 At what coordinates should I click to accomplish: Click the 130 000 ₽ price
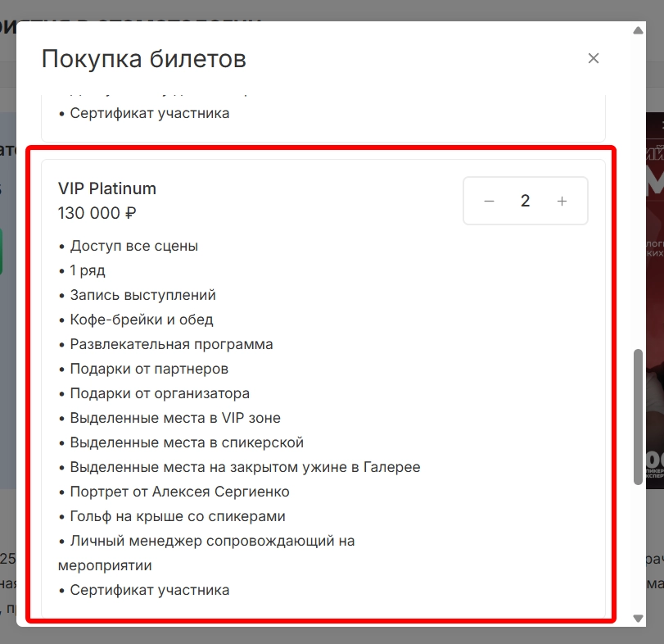coord(97,213)
